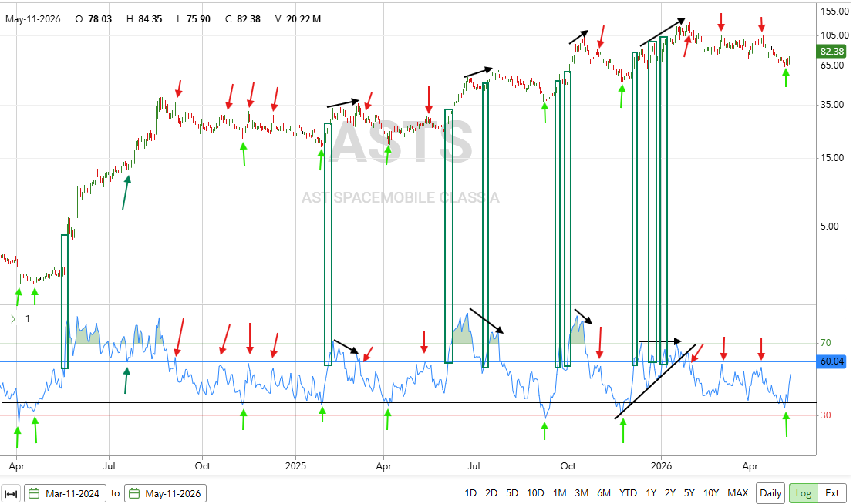The width and height of the screenshot is (853, 504).
Task: Select the 1M time range
Action: tap(560, 493)
